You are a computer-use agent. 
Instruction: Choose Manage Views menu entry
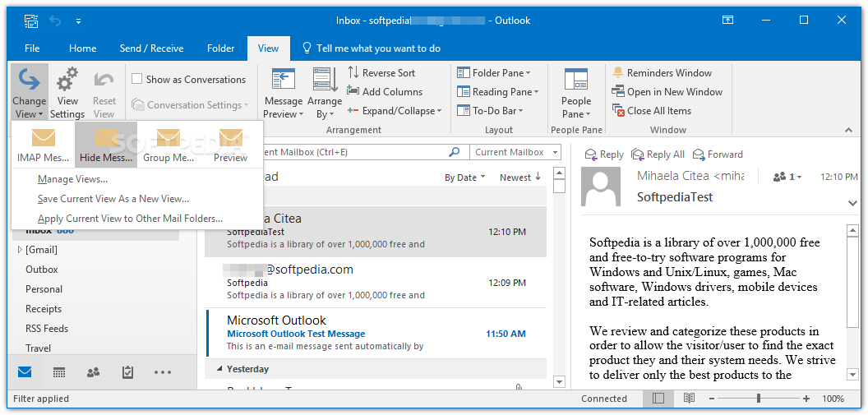pos(72,179)
